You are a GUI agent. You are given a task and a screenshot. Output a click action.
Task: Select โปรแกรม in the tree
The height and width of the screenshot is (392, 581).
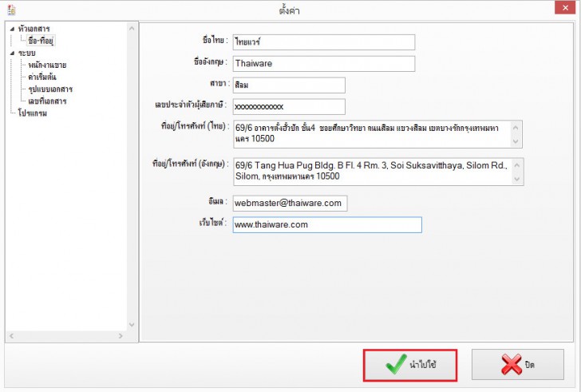coord(32,113)
